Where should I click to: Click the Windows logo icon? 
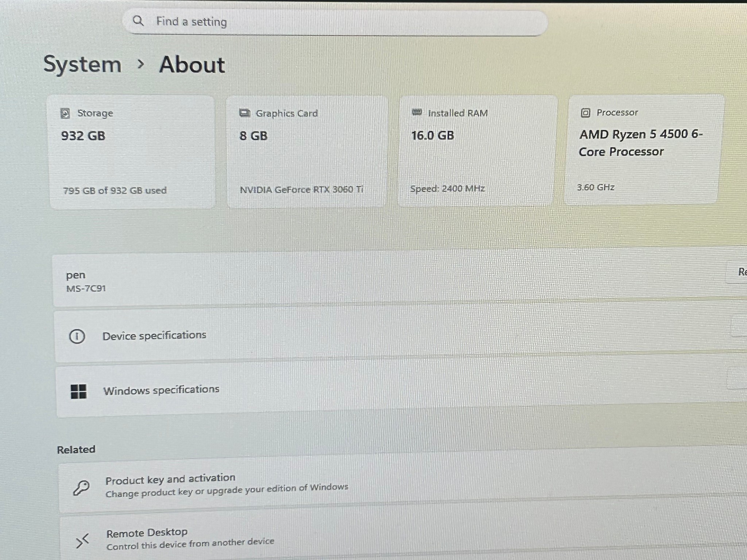78,392
